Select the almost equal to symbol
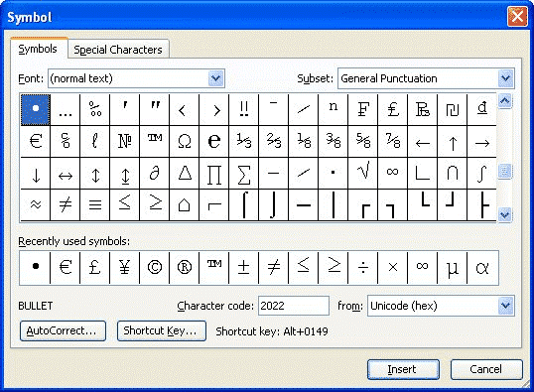The height and width of the screenshot is (392, 534). coord(36,205)
